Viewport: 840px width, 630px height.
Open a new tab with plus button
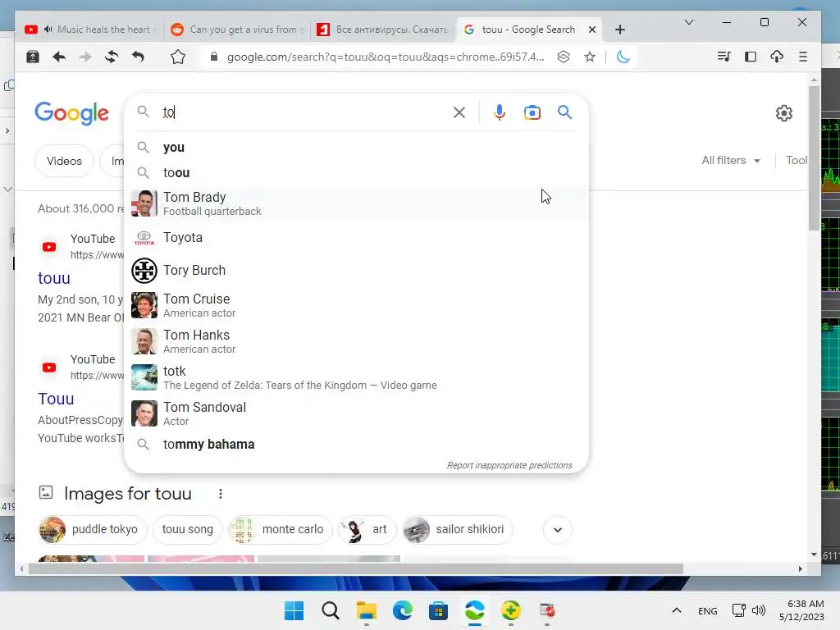620,30
